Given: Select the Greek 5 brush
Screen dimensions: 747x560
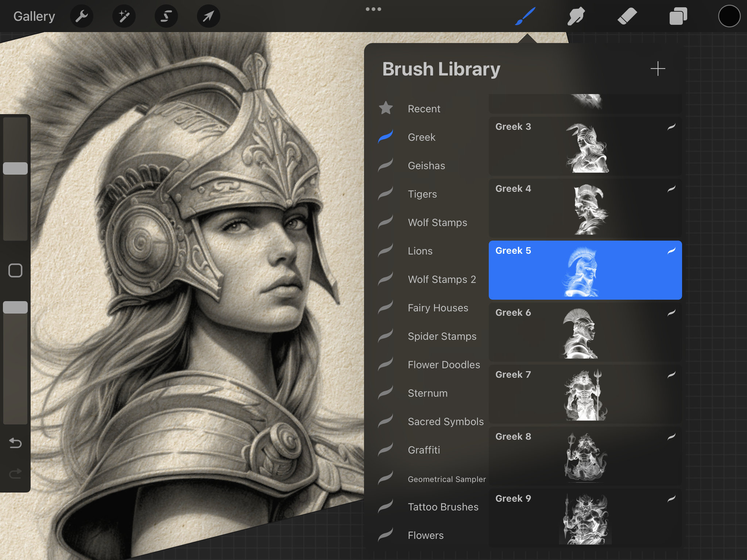Looking at the screenshot, I should 585,270.
